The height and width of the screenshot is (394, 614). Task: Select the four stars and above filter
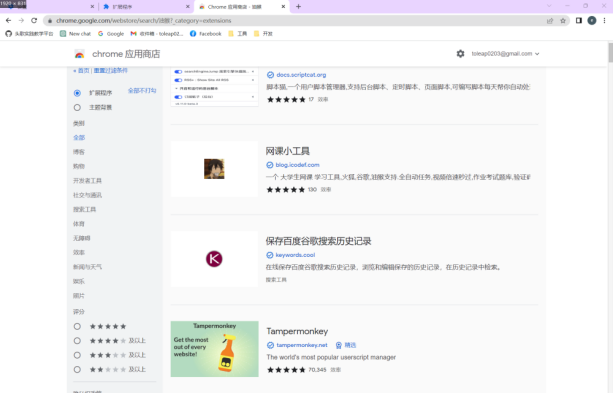coord(77,341)
